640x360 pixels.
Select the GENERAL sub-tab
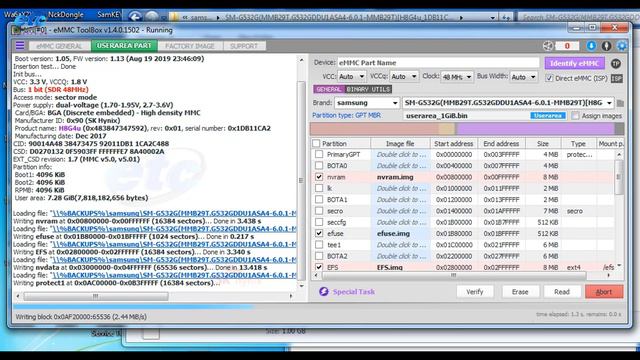tap(329, 89)
